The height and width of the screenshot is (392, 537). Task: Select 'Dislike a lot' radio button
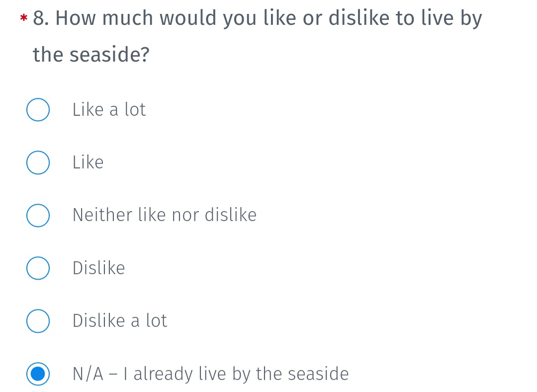pos(38,321)
